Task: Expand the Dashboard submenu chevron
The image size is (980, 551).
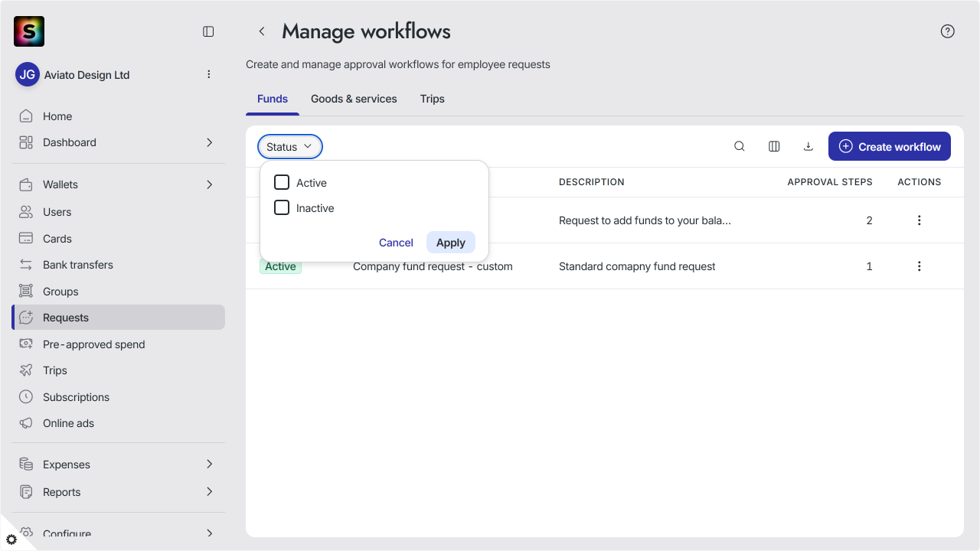Action: 210,142
